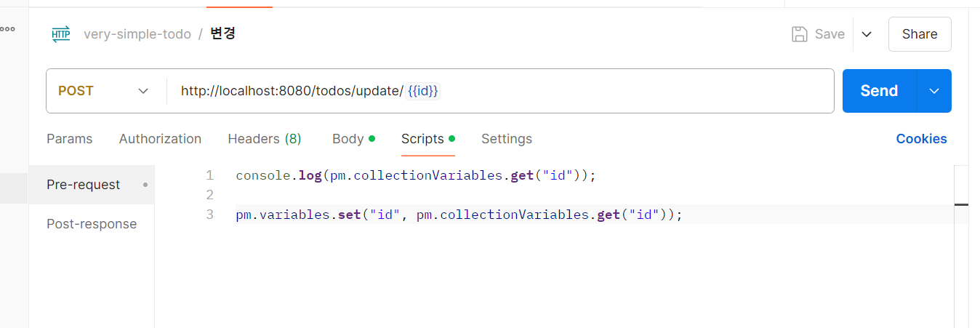
Task: Switch to the Params tab
Action: 70,139
